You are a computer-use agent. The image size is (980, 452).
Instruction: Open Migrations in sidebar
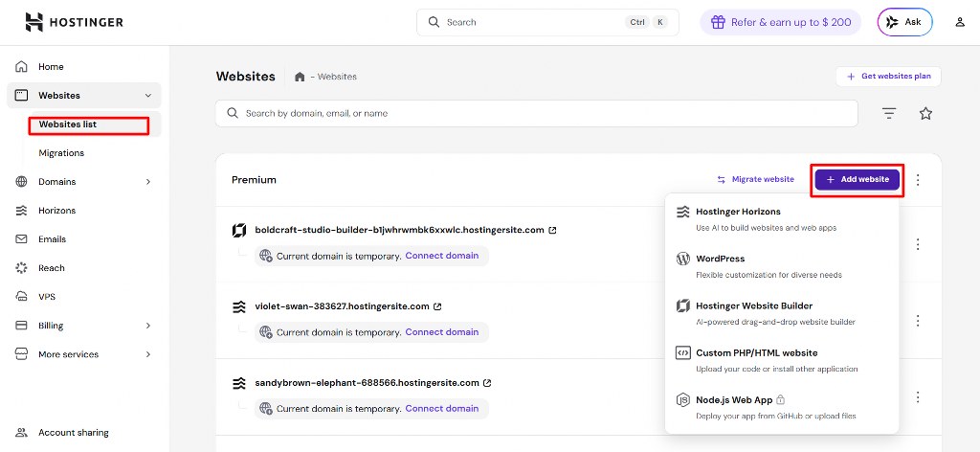[61, 152]
